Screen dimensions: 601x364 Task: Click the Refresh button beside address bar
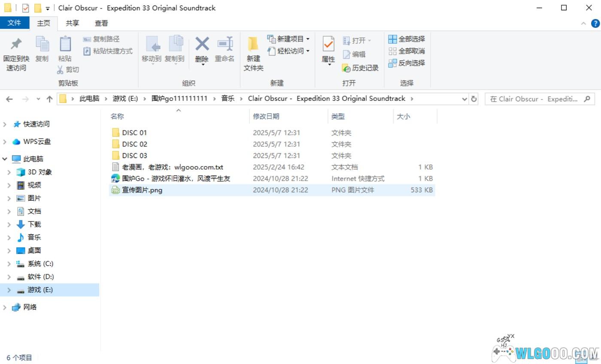coord(474,99)
